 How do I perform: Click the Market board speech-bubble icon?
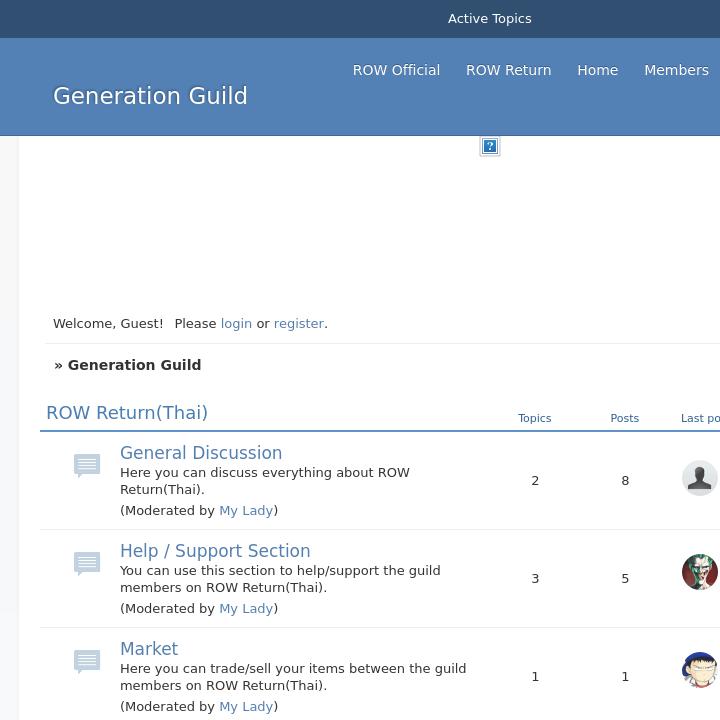[87, 661]
